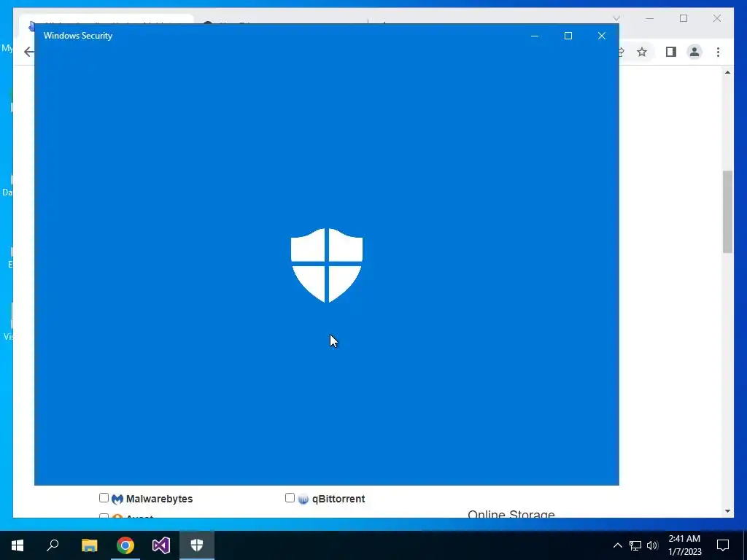
Task: Select Windows Security shield on taskbar
Action: (x=197, y=545)
